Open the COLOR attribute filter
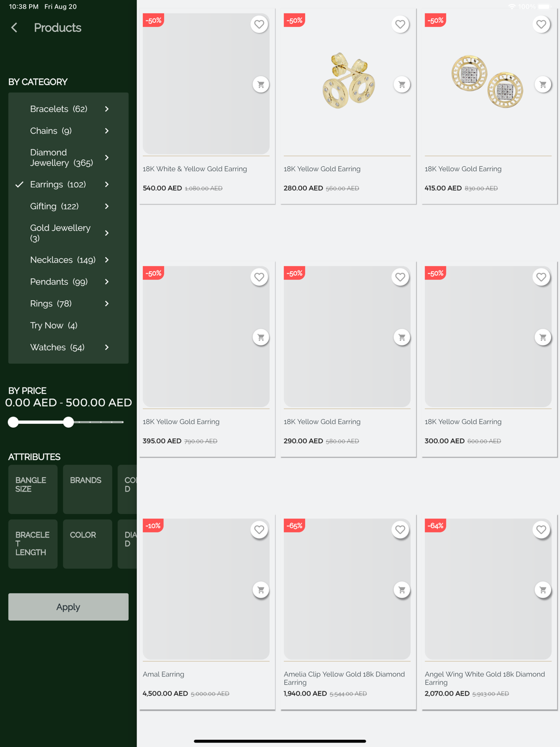 87,544
